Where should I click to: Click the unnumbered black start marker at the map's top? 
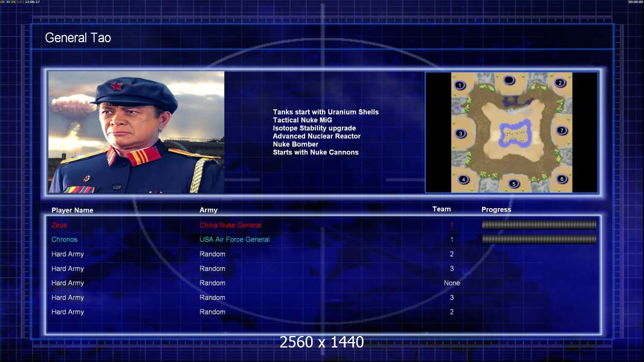[x=509, y=80]
